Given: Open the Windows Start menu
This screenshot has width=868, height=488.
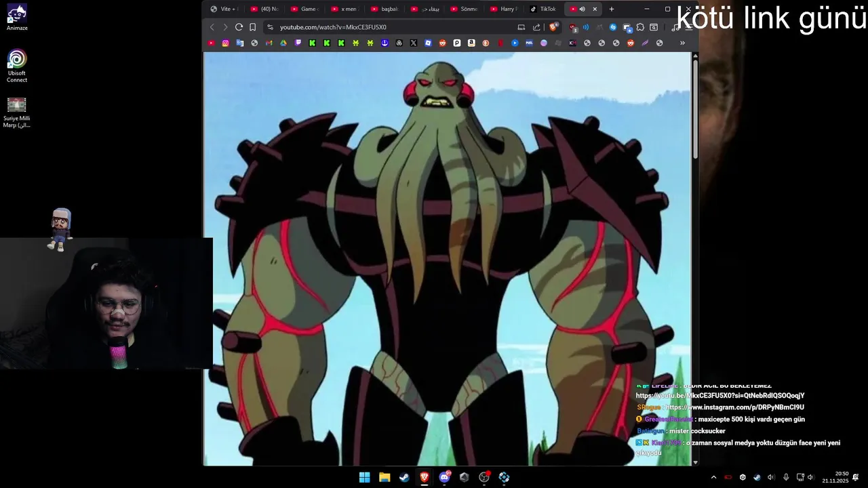Looking at the screenshot, I should [x=364, y=477].
